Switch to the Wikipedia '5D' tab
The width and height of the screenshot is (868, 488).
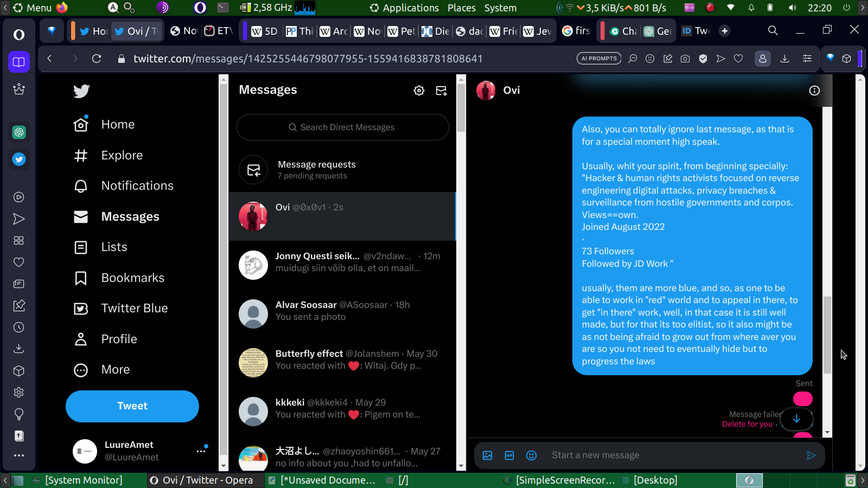[264, 31]
